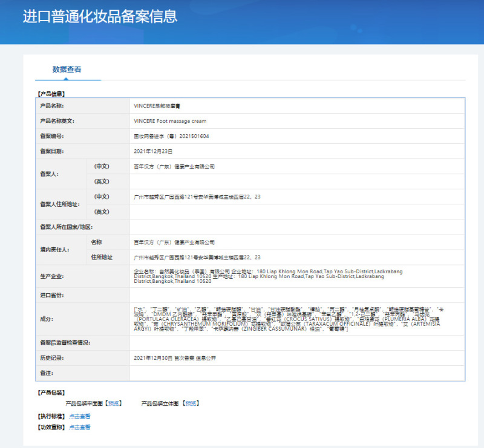
Task: Select registration number ending 2021501604
Action: point(171,136)
